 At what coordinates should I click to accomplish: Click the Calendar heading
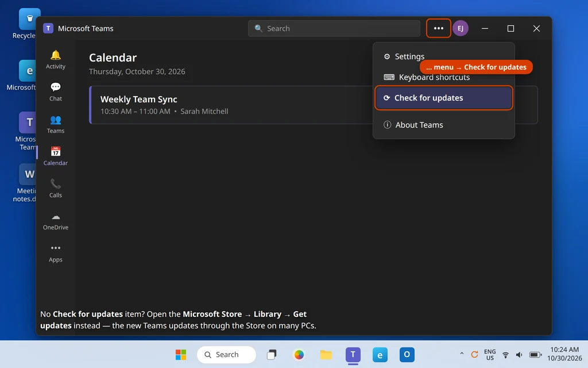(x=113, y=57)
